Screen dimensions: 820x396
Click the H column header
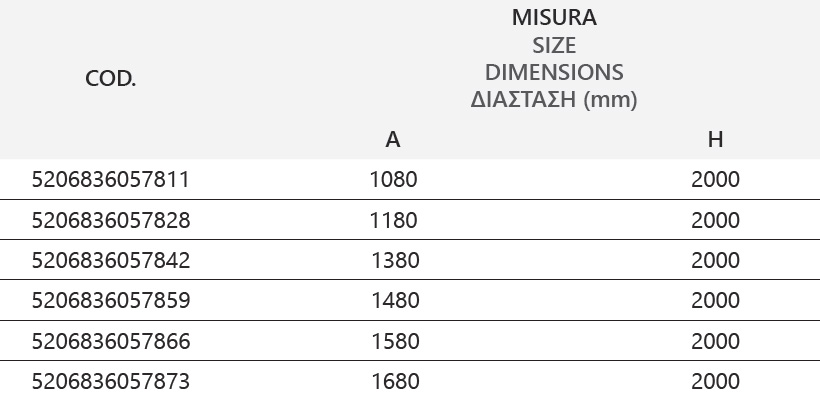pyautogui.click(x=715, y=140)
